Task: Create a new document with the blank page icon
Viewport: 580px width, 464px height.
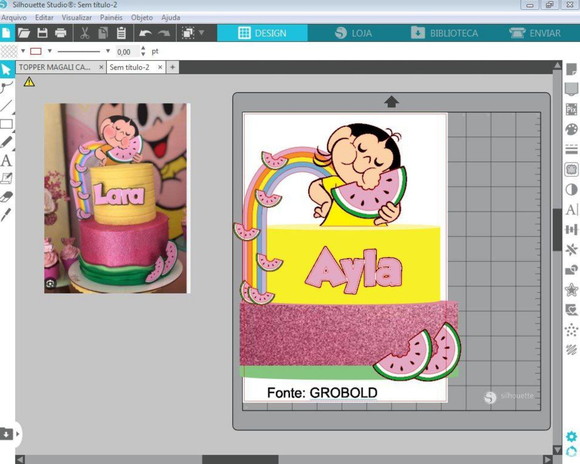Action: click(6, 33)
